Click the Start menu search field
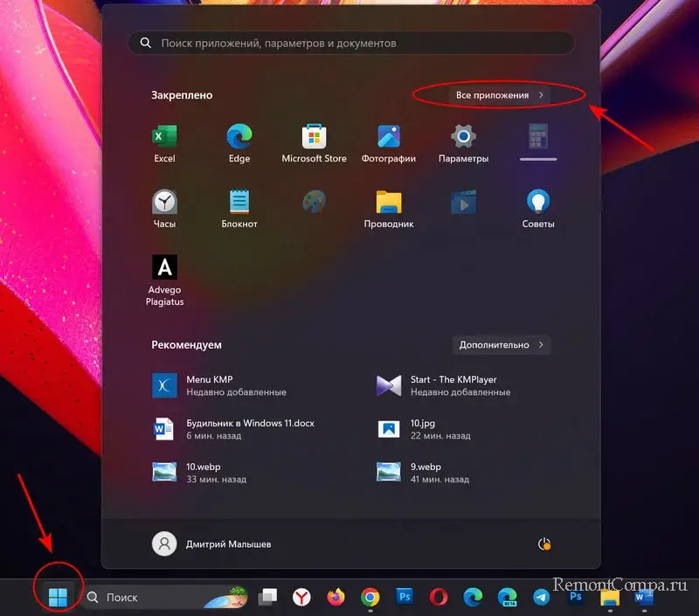The width and height of the screenshot is (699, 616). 351,43
